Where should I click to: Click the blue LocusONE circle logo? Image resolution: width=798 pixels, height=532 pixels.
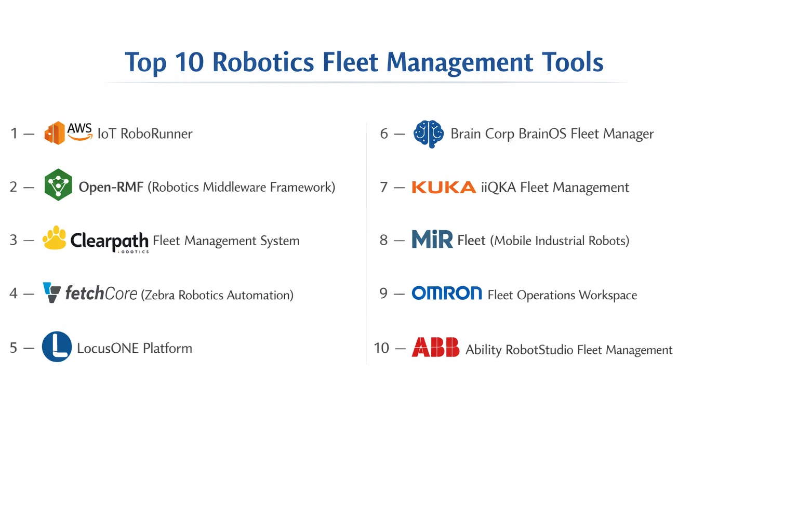pyautogui.click(x=57, y=347)
